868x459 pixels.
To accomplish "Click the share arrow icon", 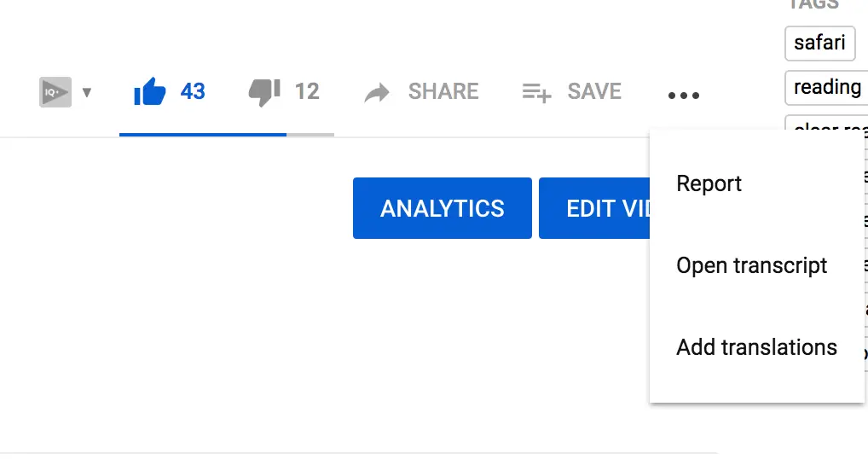I will [x=377, y=92].
